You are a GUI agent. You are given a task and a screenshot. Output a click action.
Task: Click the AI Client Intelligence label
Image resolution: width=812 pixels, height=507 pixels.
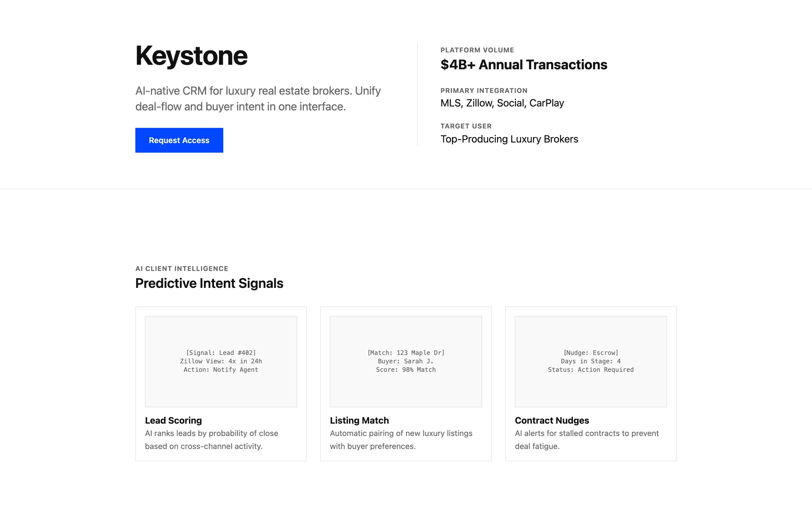pos(182,269)
